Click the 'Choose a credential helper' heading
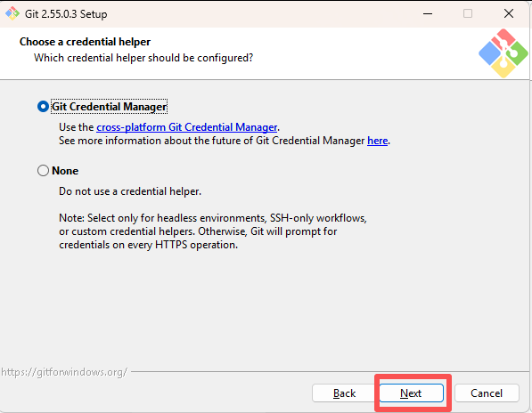The image size is (532, 413). [x=85, y=42]
